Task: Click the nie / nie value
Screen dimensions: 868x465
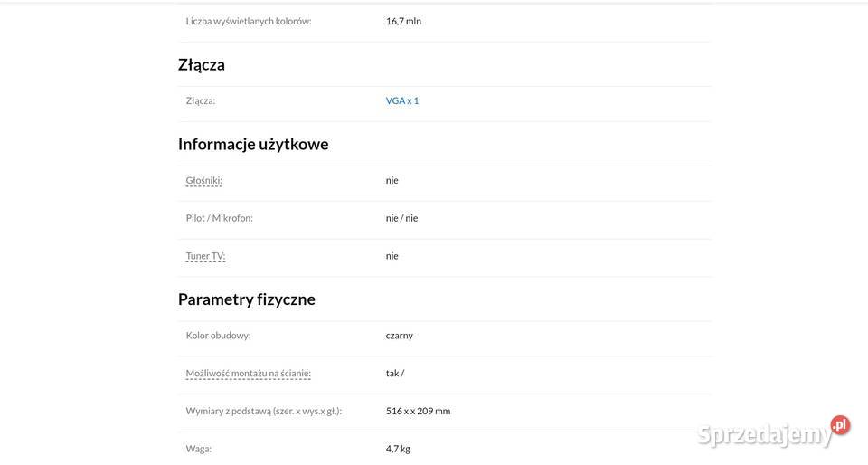Action: (401, 218)
